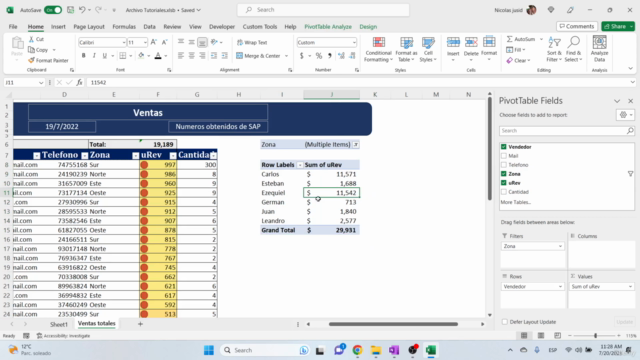Open the font name dropdown
The height and width of the screenshot is (360, 640).
124,42
